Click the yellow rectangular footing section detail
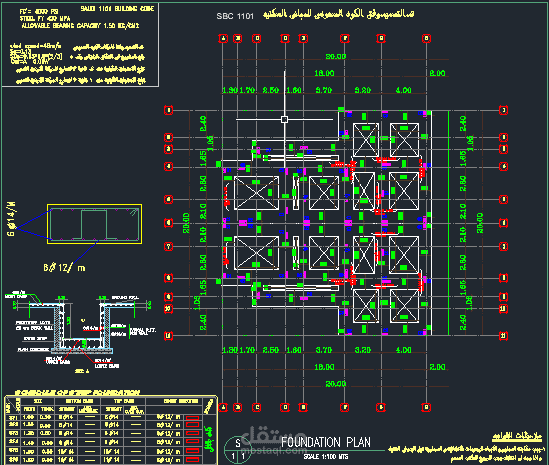This screenshot has width=549, height=465. (95, 224)
